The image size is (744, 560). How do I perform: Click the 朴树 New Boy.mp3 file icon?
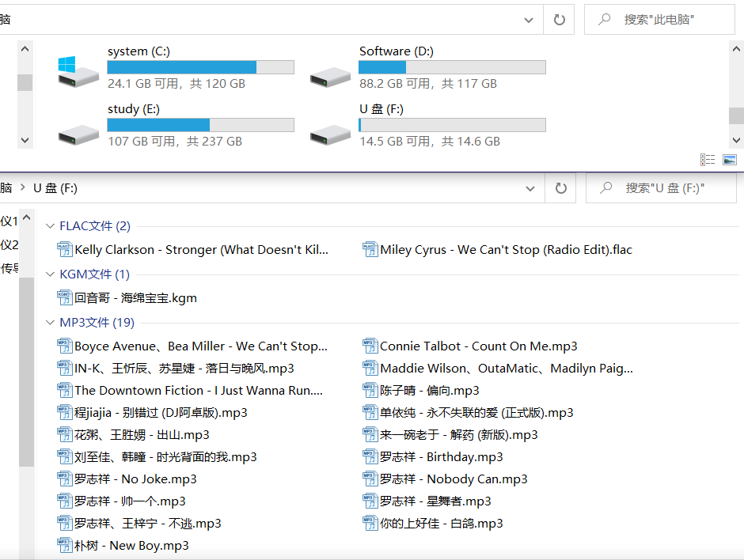coord(65,545)
